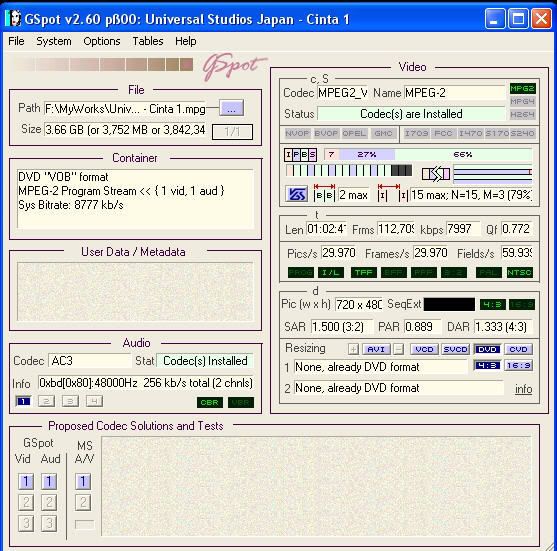This screenshot has width=557, height=551.
Task: Click the green 16:9 indicator beside SeqExt
Action: point(522,304)
